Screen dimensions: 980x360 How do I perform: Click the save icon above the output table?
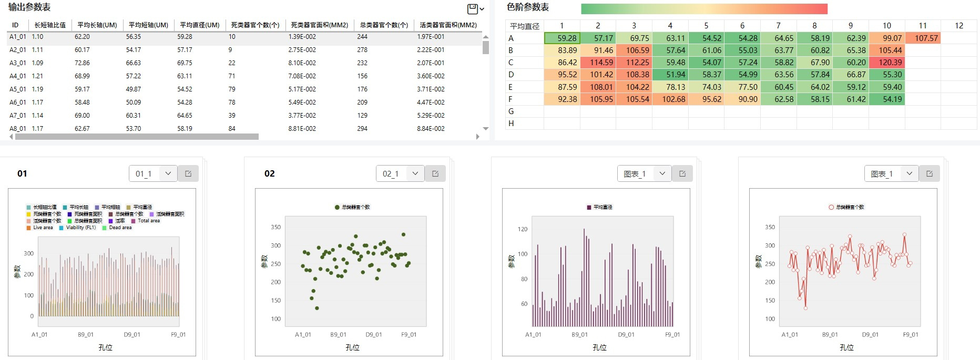(x=473, y=9)
